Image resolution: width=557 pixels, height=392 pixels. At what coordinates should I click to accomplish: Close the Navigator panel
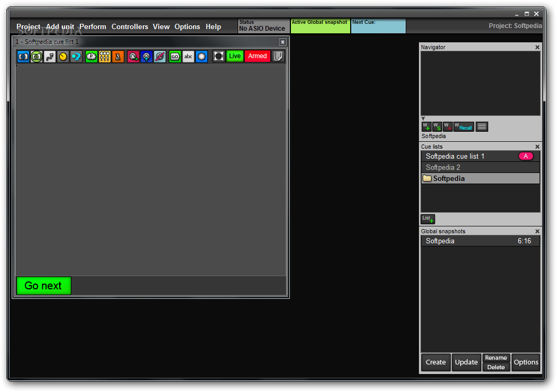pos(537,47)
